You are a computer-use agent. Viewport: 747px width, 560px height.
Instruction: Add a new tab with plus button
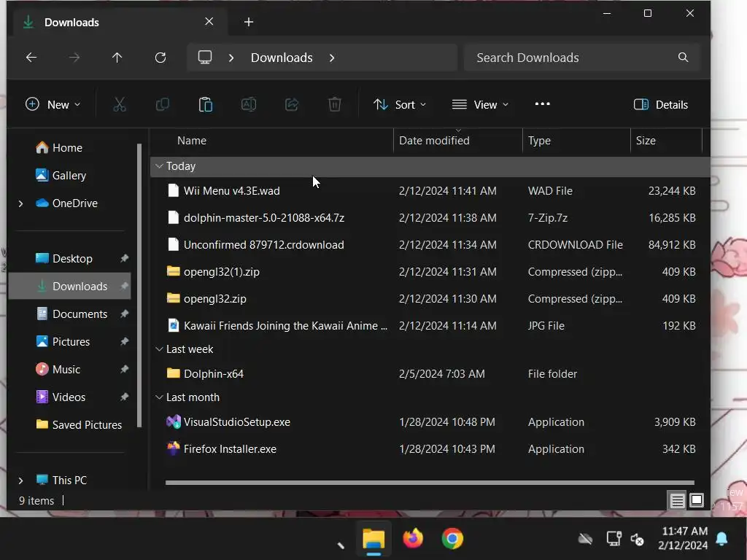tap(249, 22)
